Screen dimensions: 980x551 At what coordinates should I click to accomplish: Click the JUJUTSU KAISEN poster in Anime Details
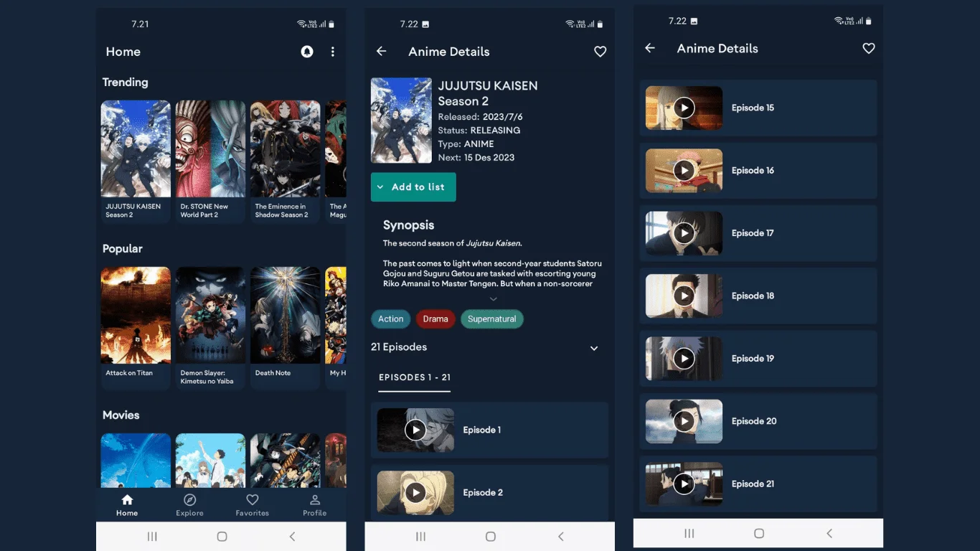401,121
